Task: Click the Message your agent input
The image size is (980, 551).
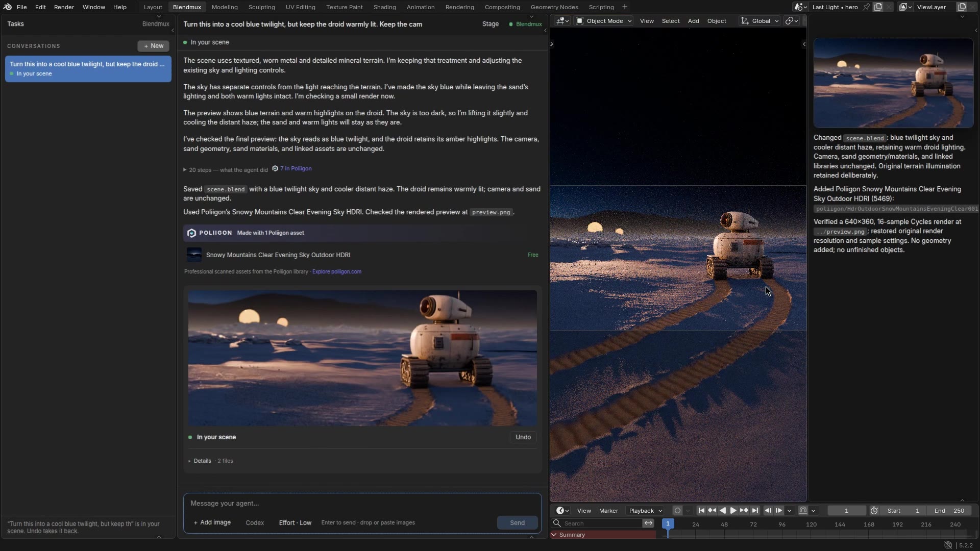Action: pos(362,504)
